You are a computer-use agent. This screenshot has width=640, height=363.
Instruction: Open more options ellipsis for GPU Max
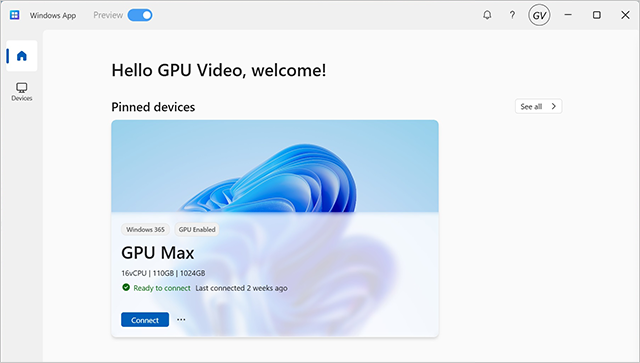pyautogui.click(x=181, y=320)
